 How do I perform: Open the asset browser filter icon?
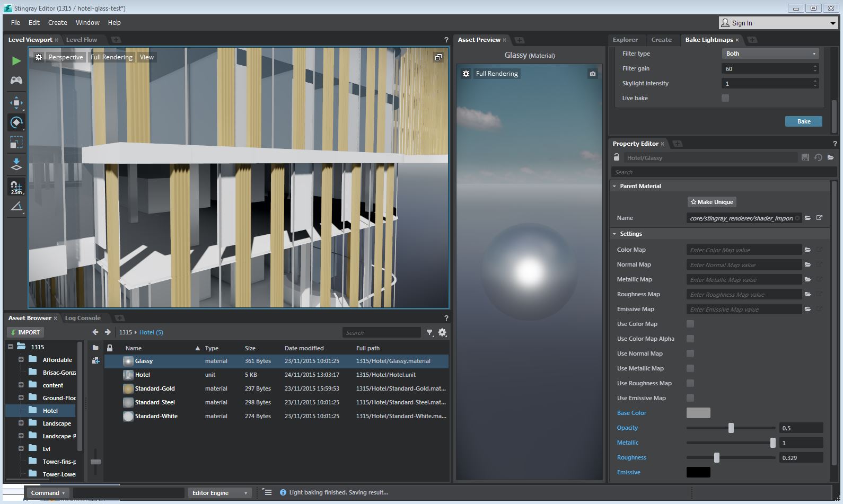(429, 332)
